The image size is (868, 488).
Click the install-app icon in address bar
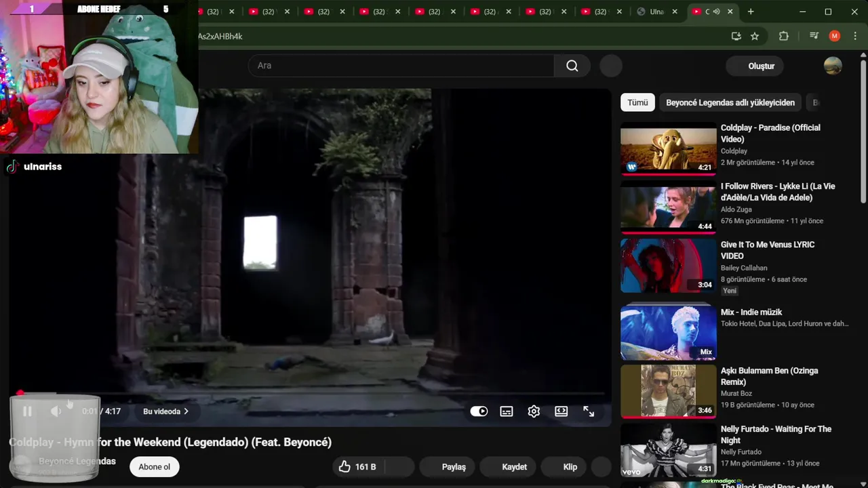tap(736, 36)
